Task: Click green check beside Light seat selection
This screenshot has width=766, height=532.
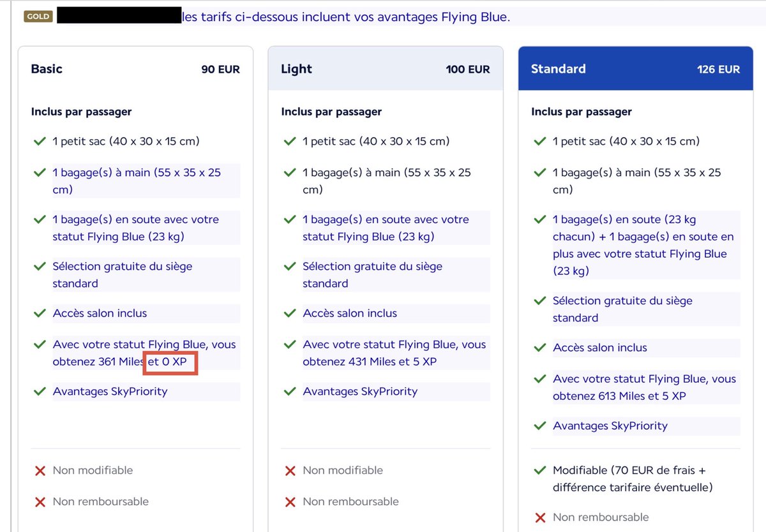Action: coord(290,267)
